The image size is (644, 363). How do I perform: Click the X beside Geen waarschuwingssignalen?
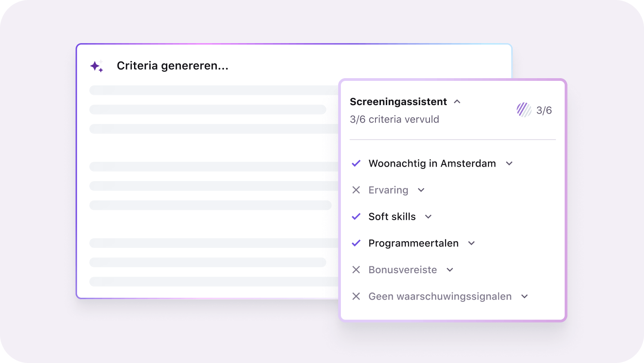(356, 296)
